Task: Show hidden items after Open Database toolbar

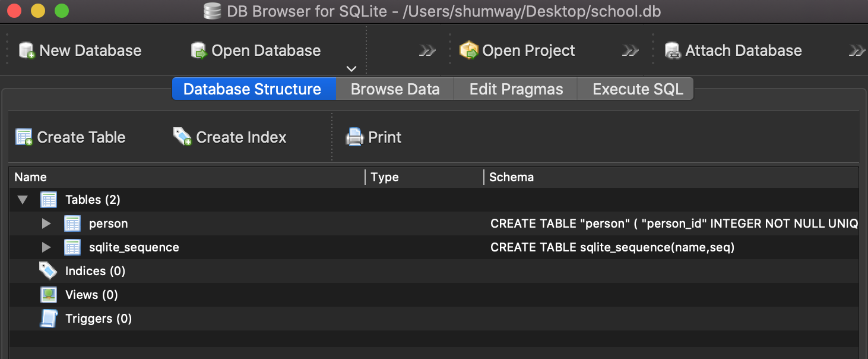Action: 427,51
